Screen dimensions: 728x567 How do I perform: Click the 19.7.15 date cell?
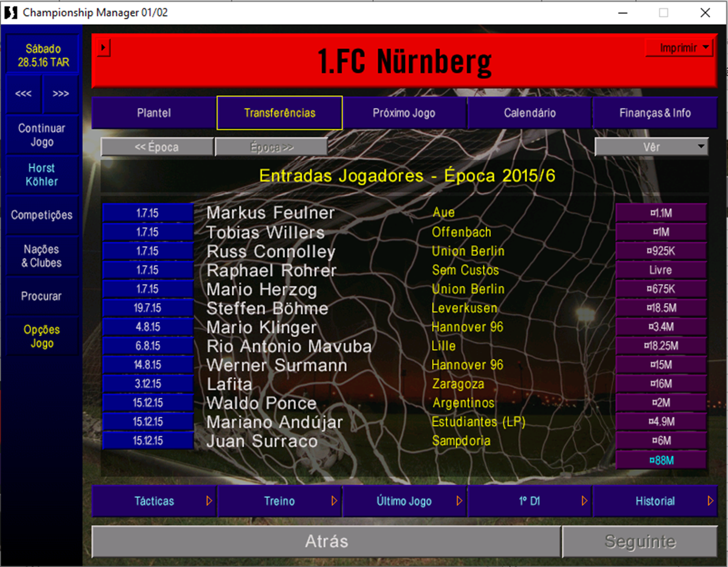click(148, 308)
